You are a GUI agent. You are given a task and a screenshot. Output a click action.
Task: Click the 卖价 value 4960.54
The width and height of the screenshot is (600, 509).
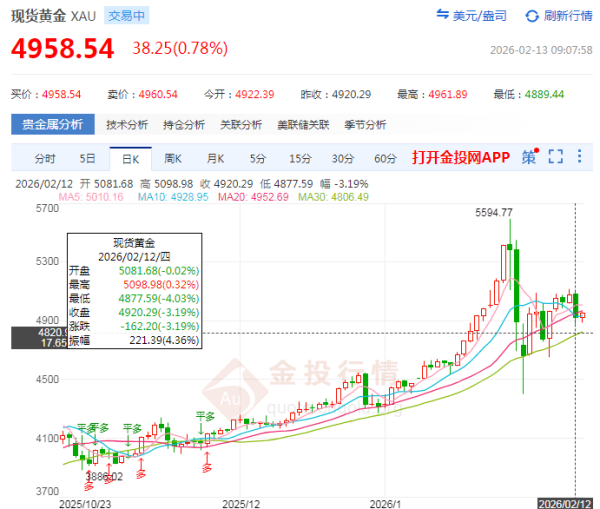point(158,94)
